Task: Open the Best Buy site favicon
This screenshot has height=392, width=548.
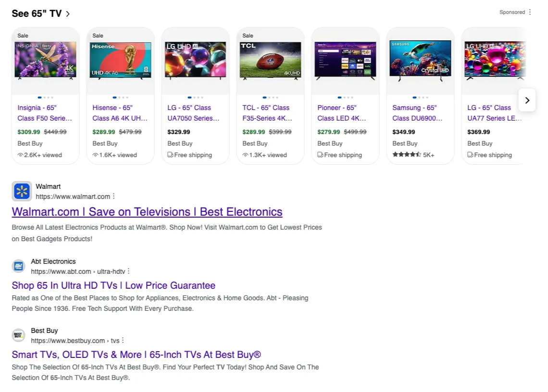Action: (19, 335)
